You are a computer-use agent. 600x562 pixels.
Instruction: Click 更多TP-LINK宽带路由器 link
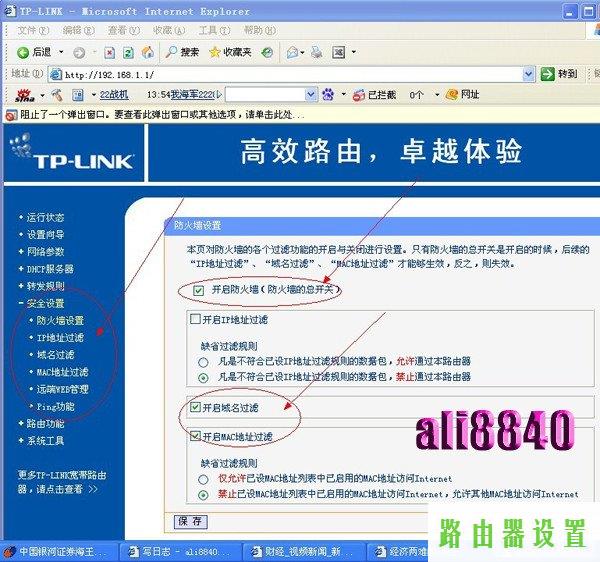(x=61, y=482)
